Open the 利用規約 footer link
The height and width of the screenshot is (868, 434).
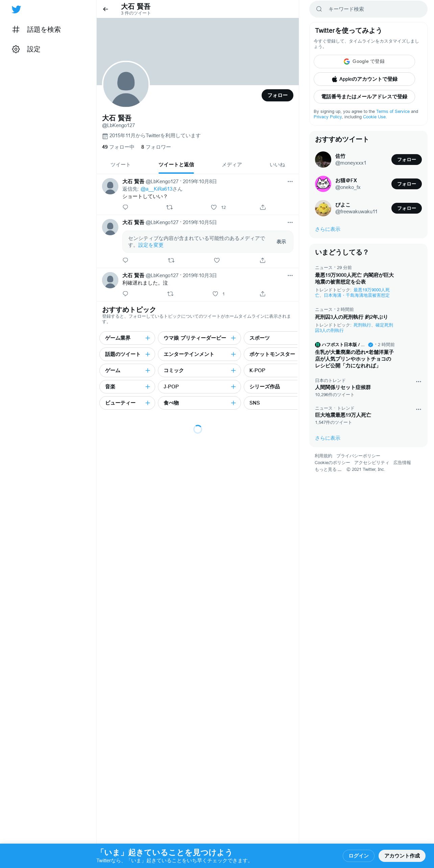(323, 456)
